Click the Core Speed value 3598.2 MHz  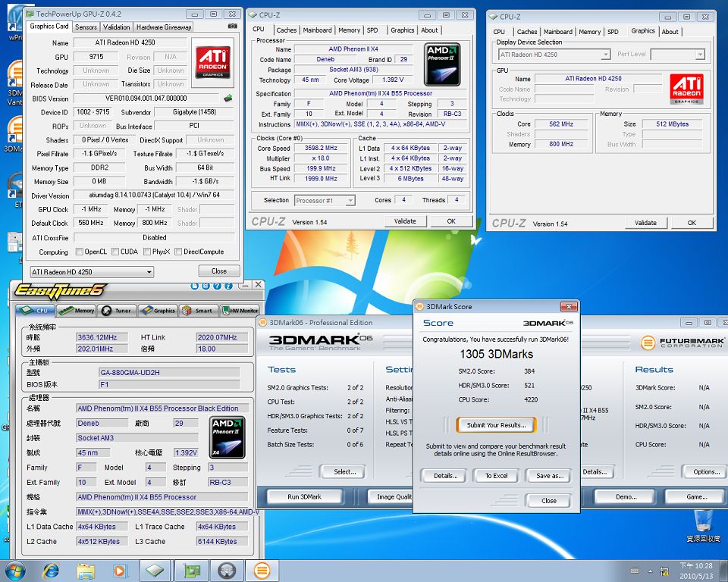click(x=321, y=148)
